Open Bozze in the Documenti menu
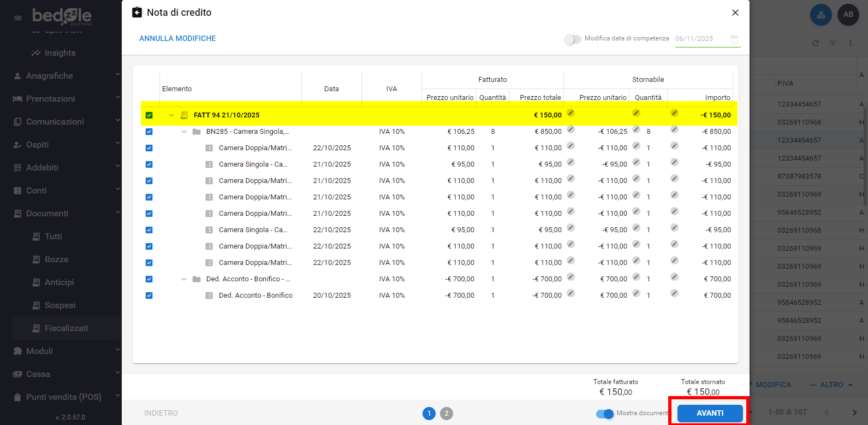 pyautogui.click(x=56, y=259)
